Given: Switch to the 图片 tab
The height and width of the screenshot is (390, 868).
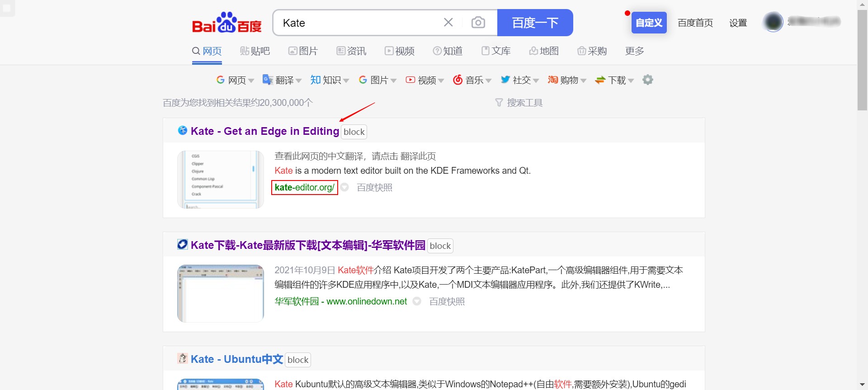Looking at the screenshot, I should tap(303, 51).
